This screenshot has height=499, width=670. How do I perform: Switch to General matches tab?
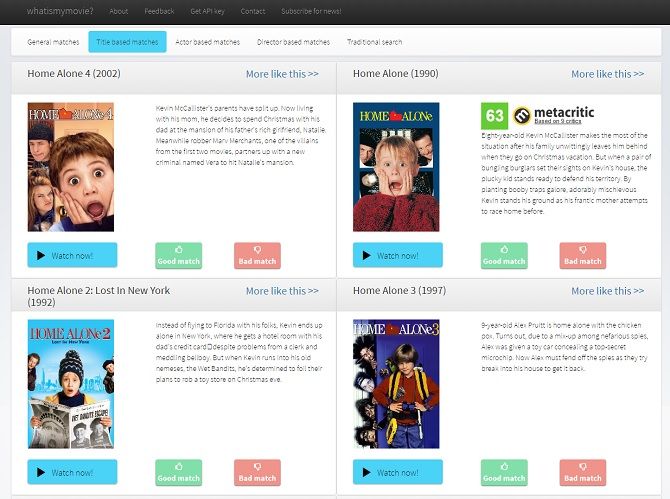tap(53, 42)
